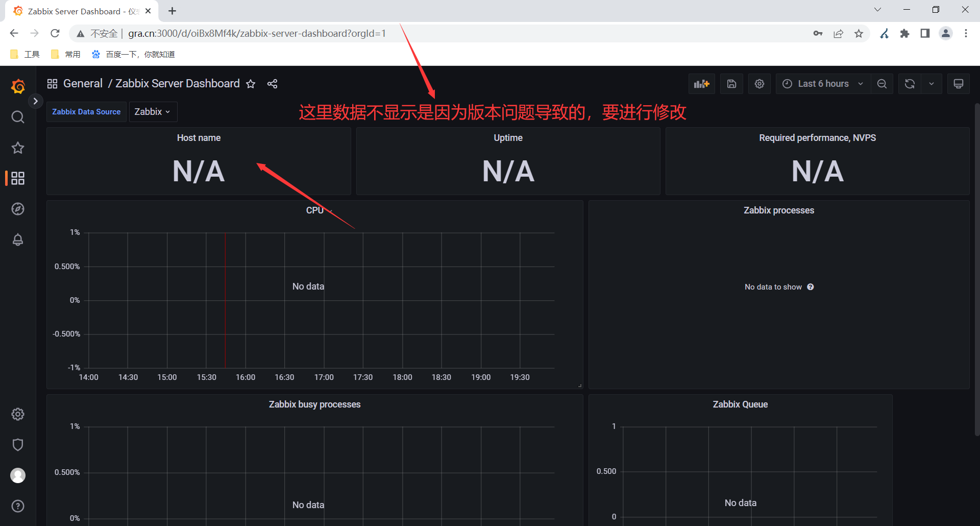
Task: Open the tab search dropdown arrow
Action: click(x=877, y=10)
